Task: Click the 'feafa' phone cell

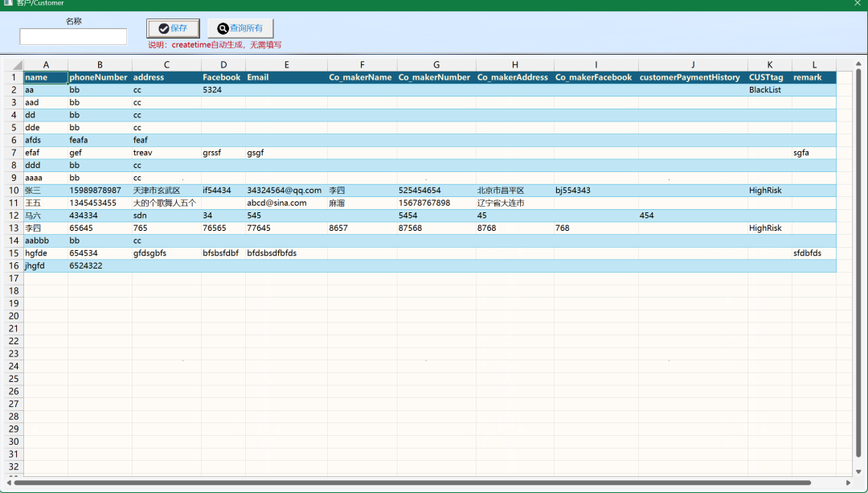Action: point(100,140)
